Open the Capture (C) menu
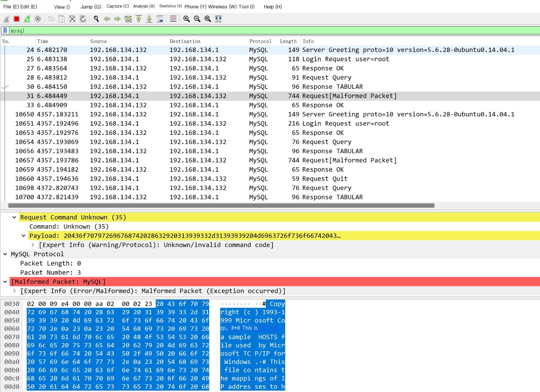This screenshot has width=540, height=392. 118,6
